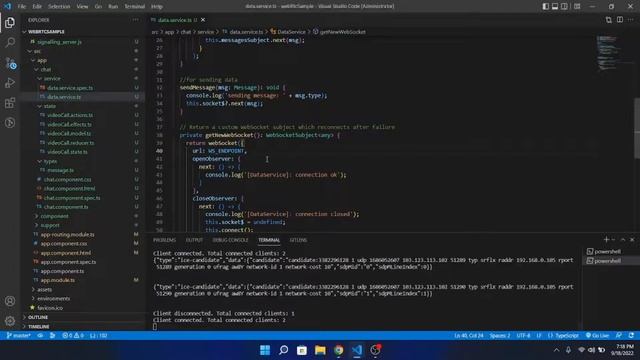The width and height of the screenshot is (640, 360).
Task: Expand the TIMELINE section
Action: point(39,327)
